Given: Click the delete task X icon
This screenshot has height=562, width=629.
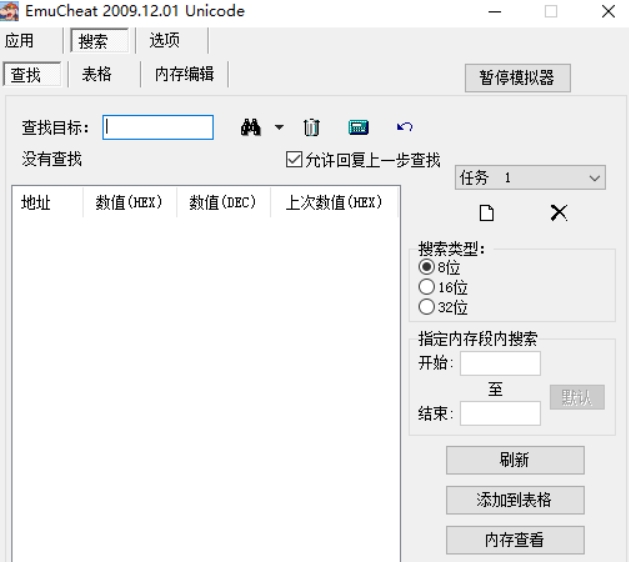Looking at the screenshot, I should (559, 213).
